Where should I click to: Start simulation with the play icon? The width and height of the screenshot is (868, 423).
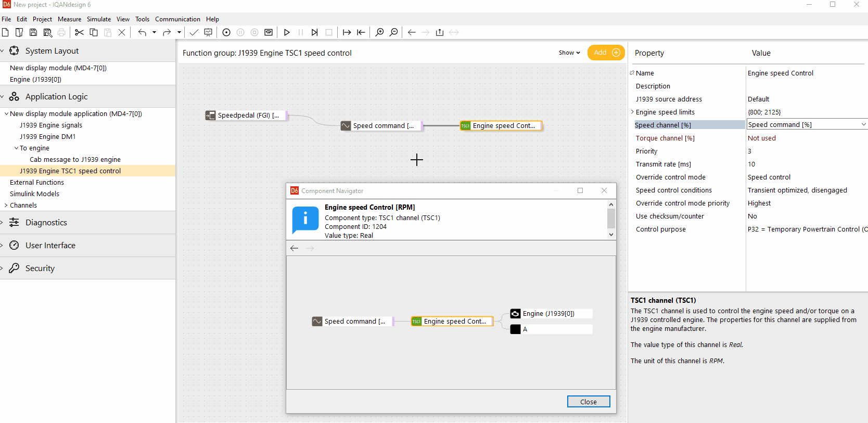(x=287, y=32)
